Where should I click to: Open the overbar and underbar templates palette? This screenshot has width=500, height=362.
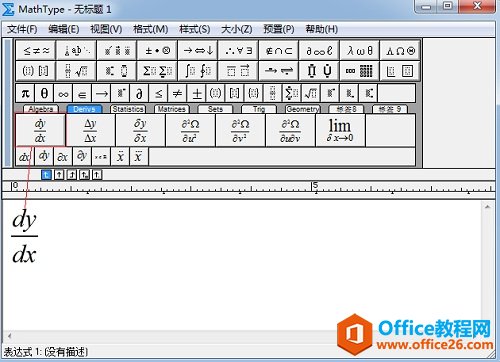239,71
